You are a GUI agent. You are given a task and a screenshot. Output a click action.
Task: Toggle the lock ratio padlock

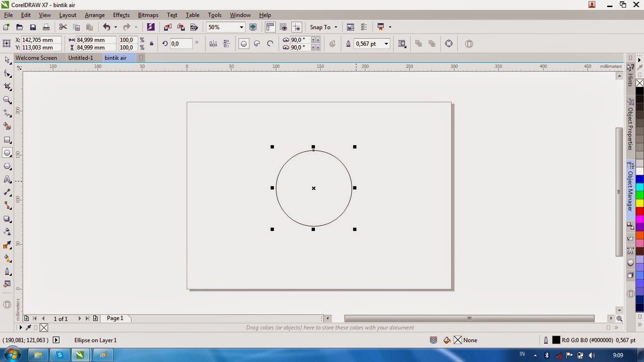click(151, 44)
